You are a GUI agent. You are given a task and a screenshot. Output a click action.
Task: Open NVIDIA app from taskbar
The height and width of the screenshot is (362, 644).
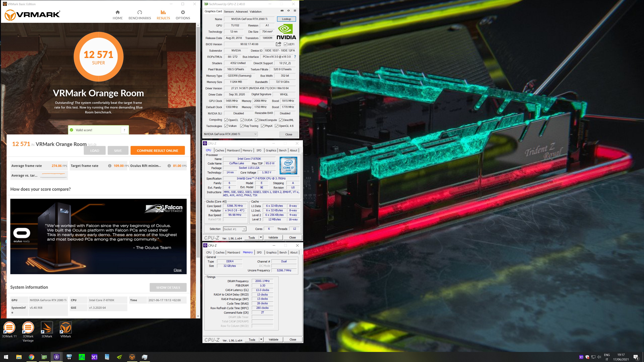click(120, 357)
